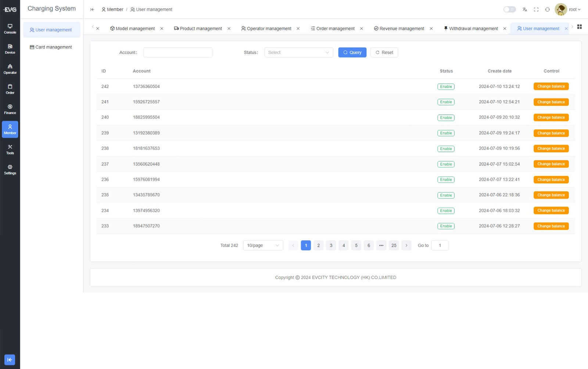Toggle fullscreen mode icon
This screenshot has width=588, height=369.
tap(536, 10)
